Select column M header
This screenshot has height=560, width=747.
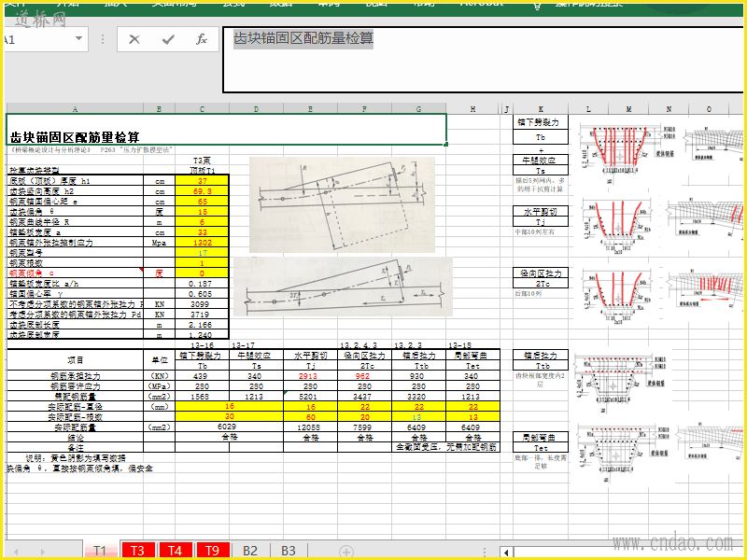(x=628, y=109)
